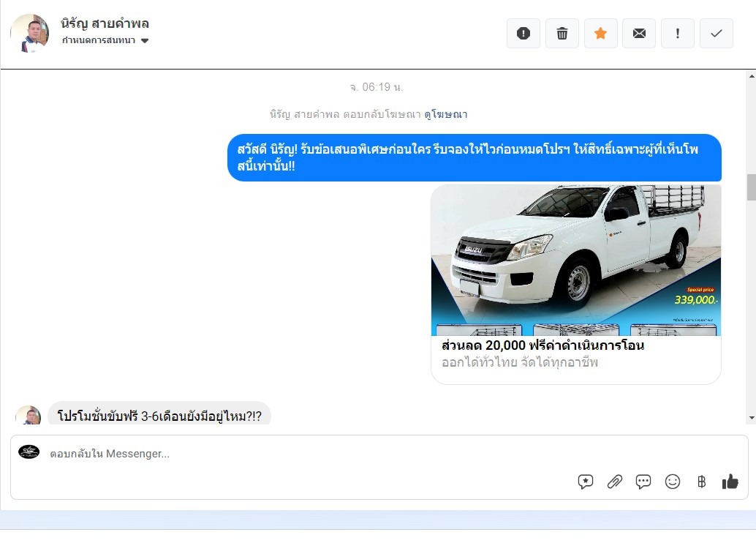This screenshot has width=756, height=543.
Task: Open the emoji picker smiley icon
Action: [673, 482]
